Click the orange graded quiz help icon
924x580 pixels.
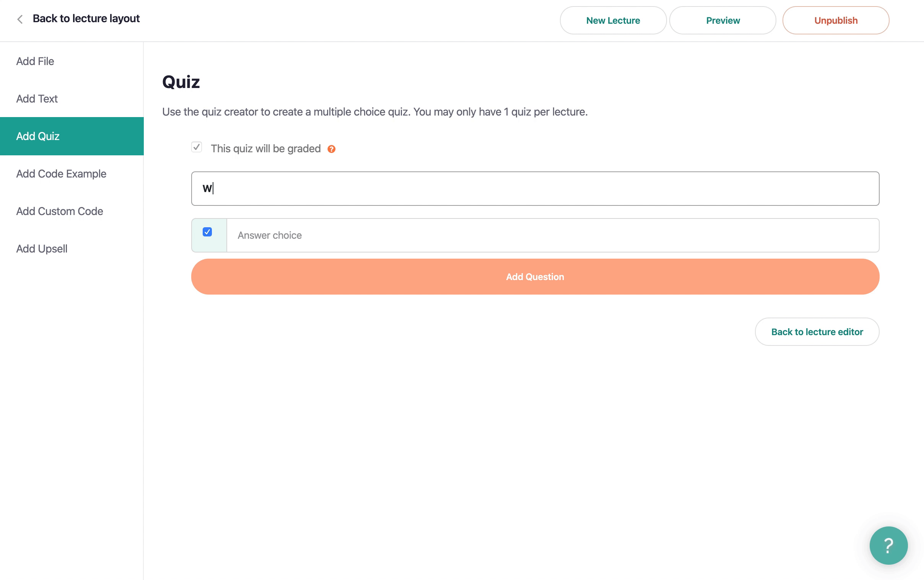coord(331,149)
